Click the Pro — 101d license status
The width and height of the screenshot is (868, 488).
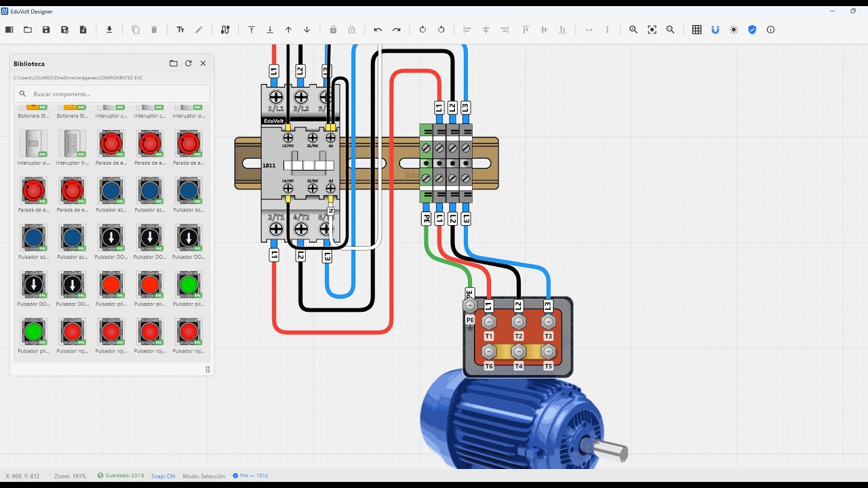(x=250, y=476)
